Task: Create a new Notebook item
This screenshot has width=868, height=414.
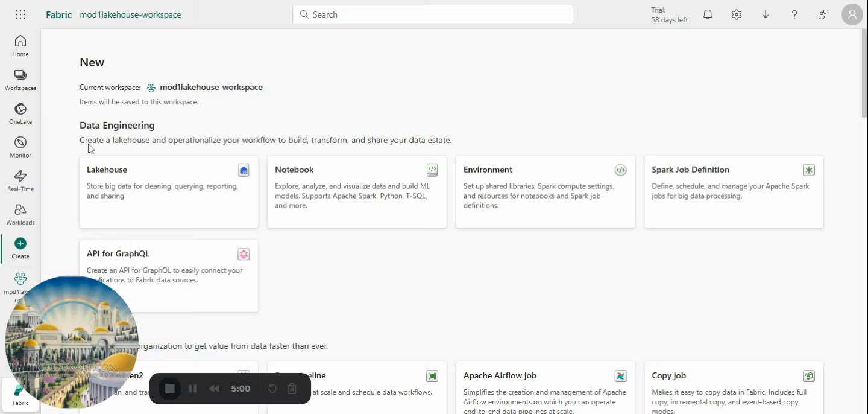Action: (x=357, y=191)
